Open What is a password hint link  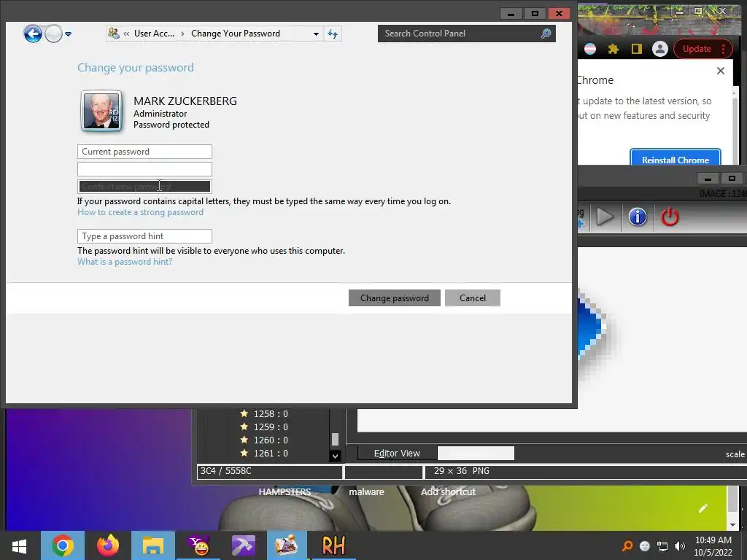(125, 262)
